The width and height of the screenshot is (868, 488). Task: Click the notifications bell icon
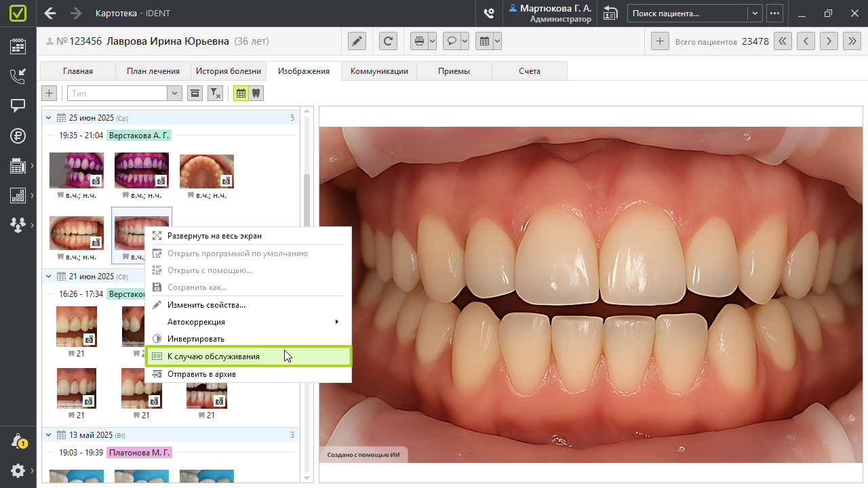coord(18,441)
